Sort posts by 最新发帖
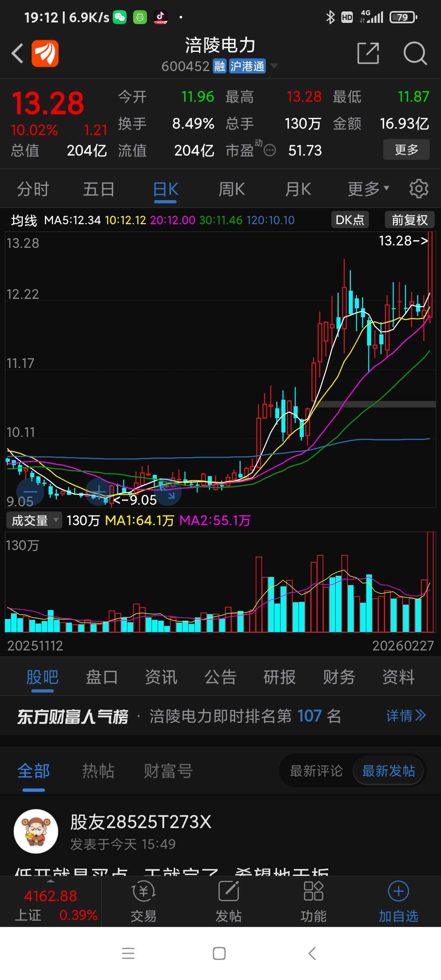This screenshot has width=441, height=980. pos(388,771)
